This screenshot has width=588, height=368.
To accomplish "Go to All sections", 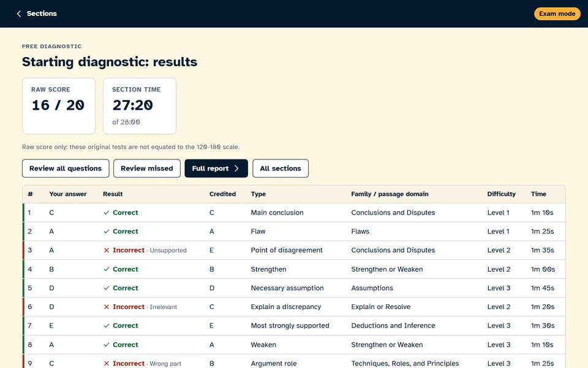I will (281, 168).
